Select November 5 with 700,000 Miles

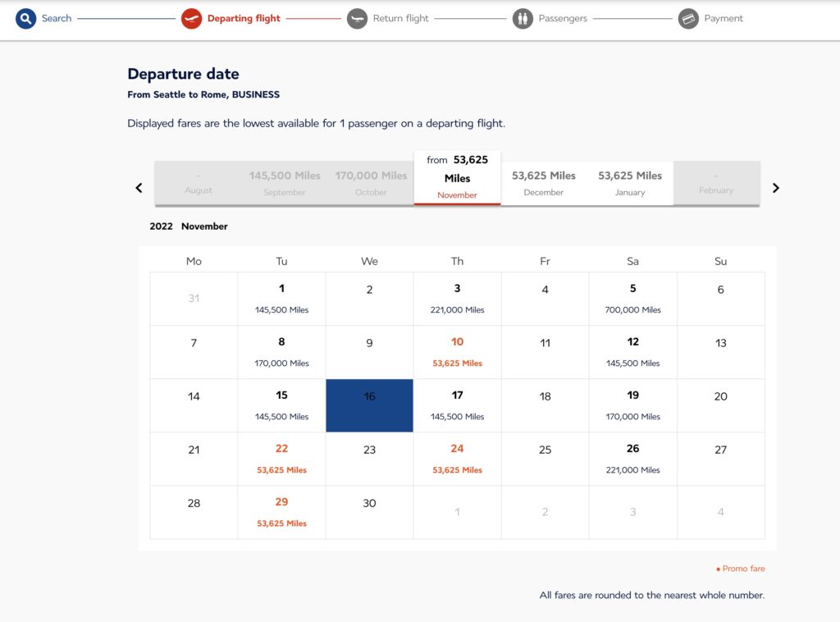click(632, 299)
